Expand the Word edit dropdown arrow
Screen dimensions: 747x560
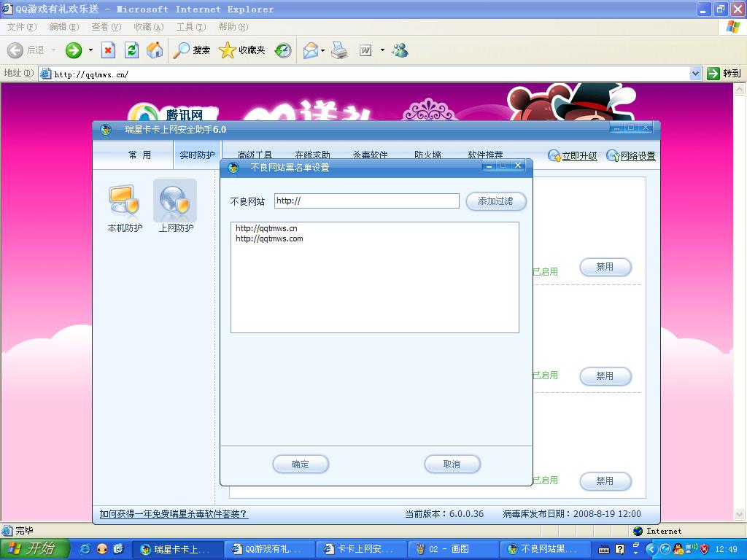[x=382, y=50]
